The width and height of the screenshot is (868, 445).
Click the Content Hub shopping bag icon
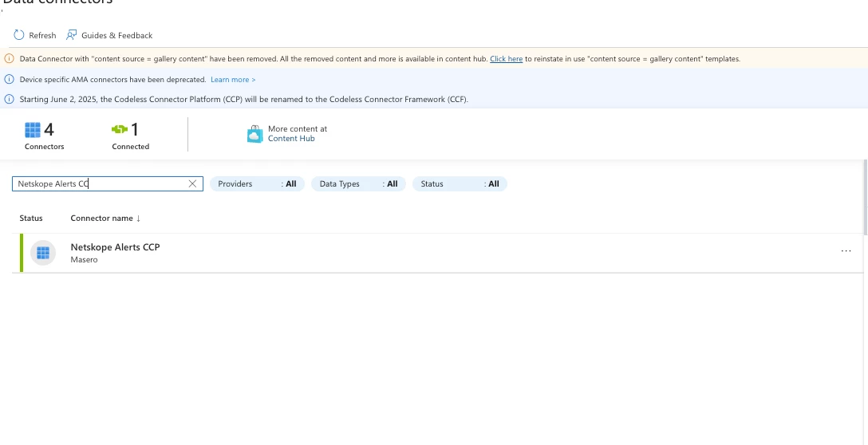[x=254, y=134]
